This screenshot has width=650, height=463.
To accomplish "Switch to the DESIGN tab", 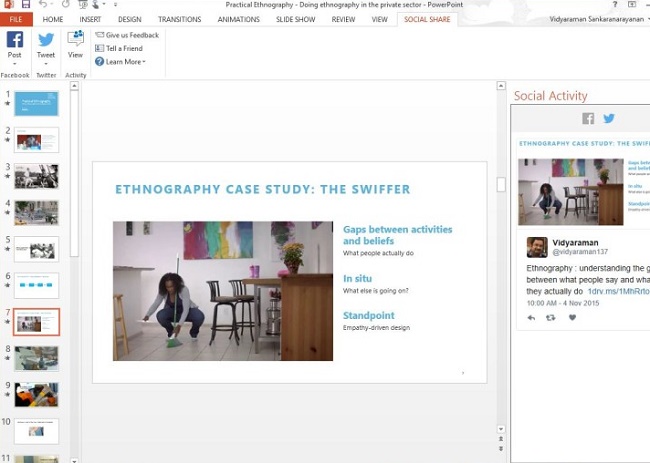I will click(129, 19).
